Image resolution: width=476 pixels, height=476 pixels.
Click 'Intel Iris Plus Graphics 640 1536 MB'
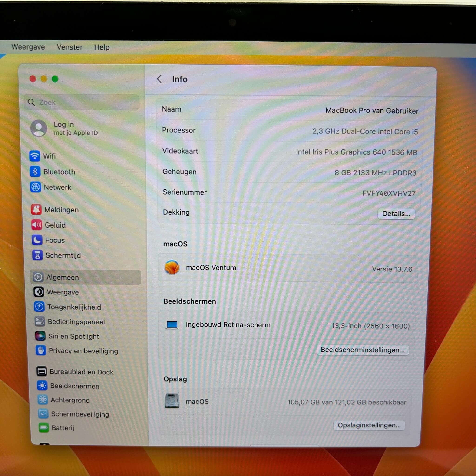point(357,152)
